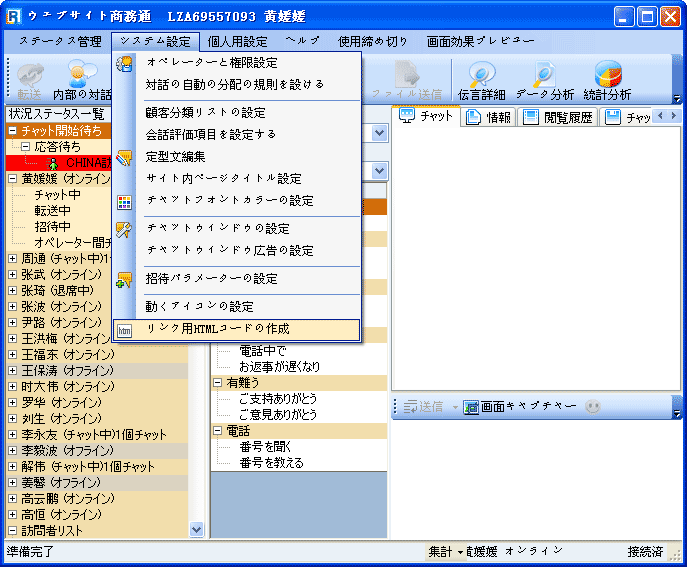Collapse the チャット開始待ち tree node
This screenshot has width=687, height=567.
pos(12,131)
